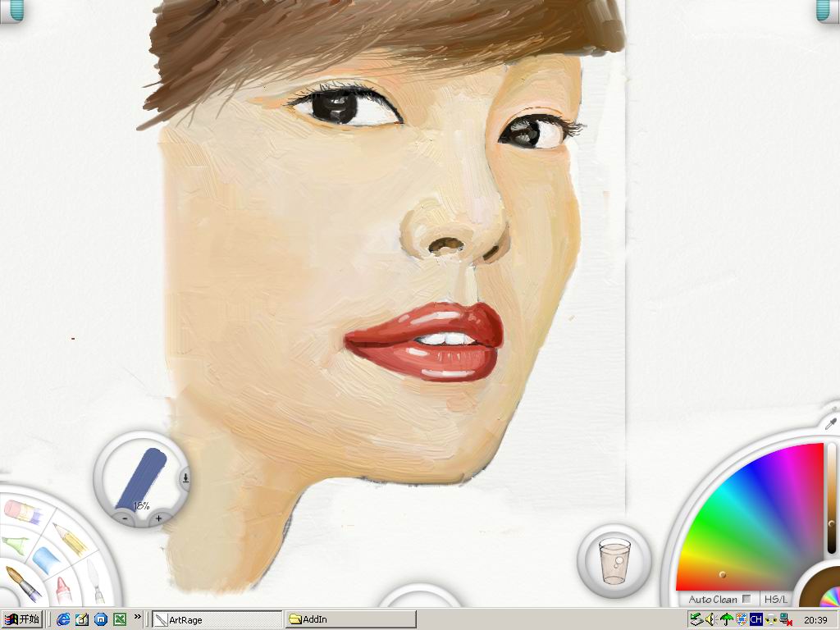This screenshot has width=840, height=630.
Task: Launch Internet Explorer from quick launch
Action: pos(63,619)
